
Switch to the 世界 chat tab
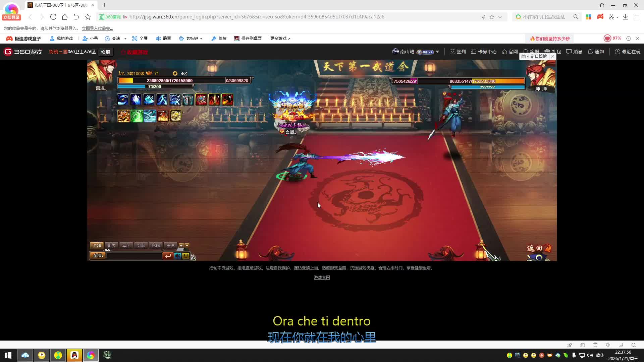click(112, 245)
